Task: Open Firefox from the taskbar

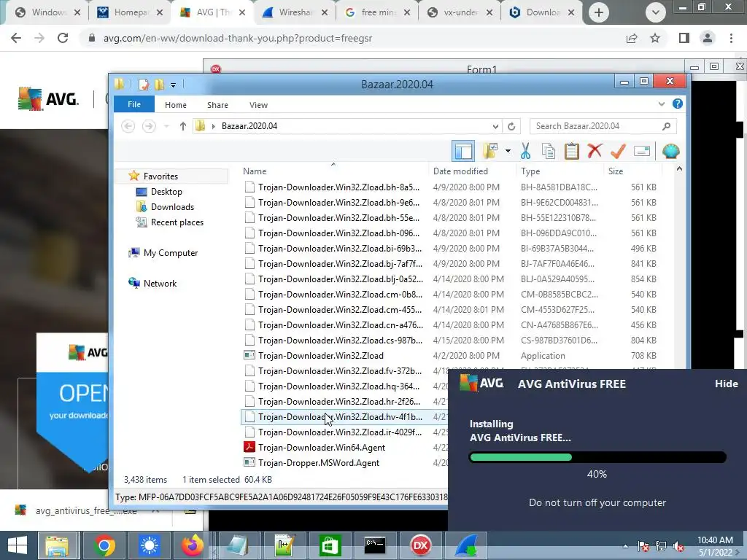Action: coord(193,545)
